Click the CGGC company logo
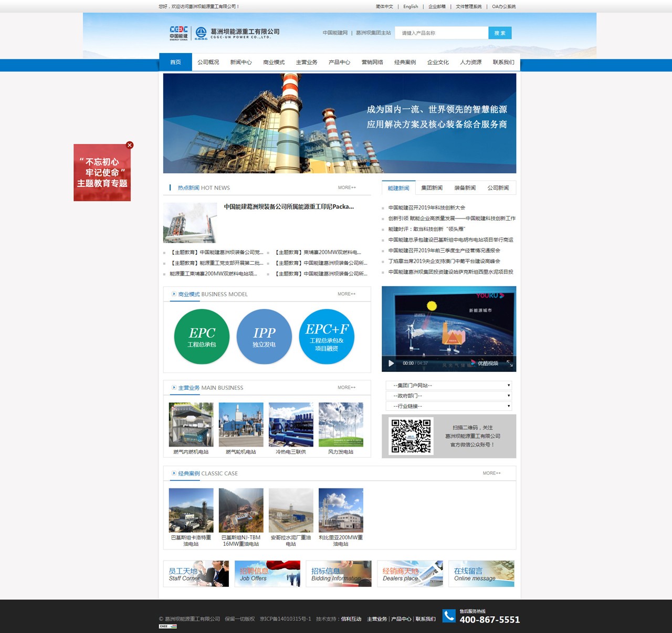672x633 pixels. 201,33
